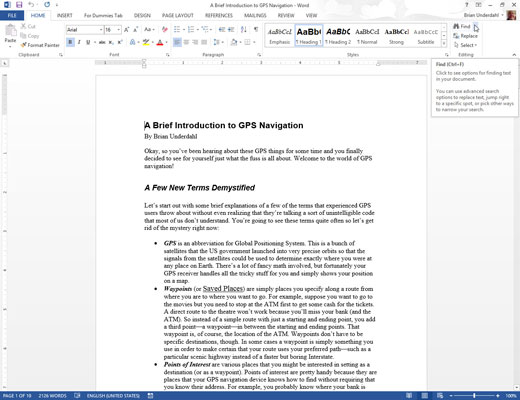Shrink the font size

[x=135, y=30]
